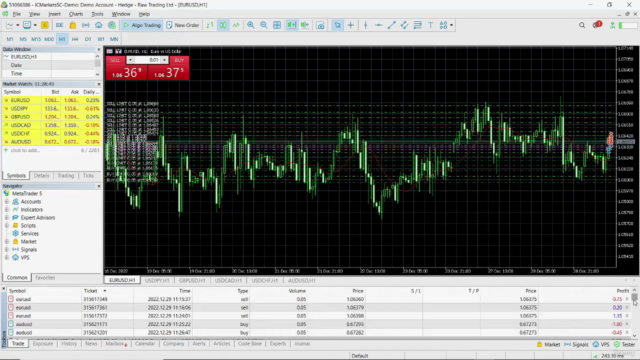
Task: Select H4 timeframe
Action: coord(75,39)
